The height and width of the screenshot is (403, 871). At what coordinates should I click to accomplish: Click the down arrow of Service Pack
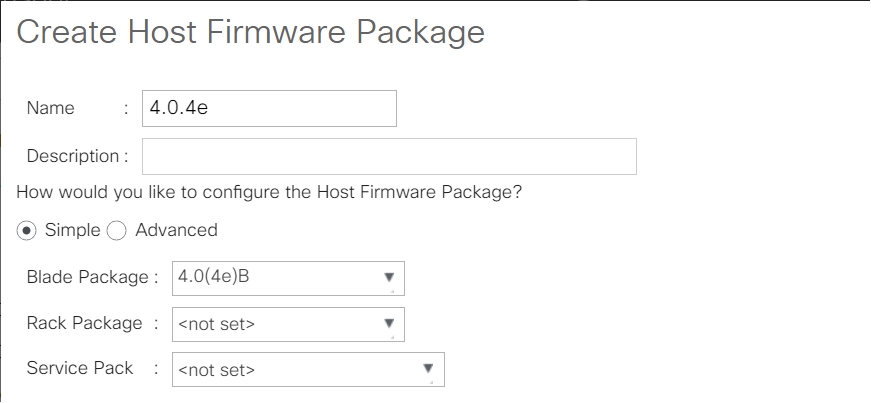tap(428, 368)
